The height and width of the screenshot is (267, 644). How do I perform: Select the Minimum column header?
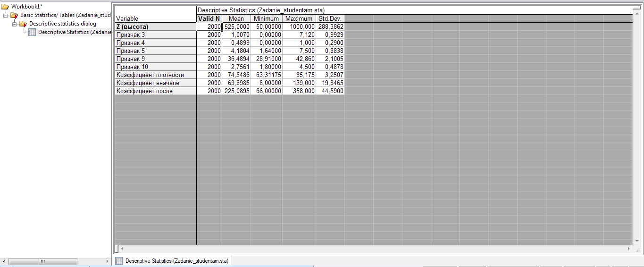[267, 18]
